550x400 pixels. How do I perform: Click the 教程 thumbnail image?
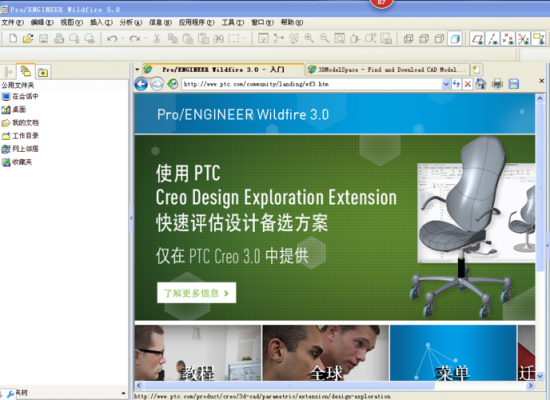[198, 353]
